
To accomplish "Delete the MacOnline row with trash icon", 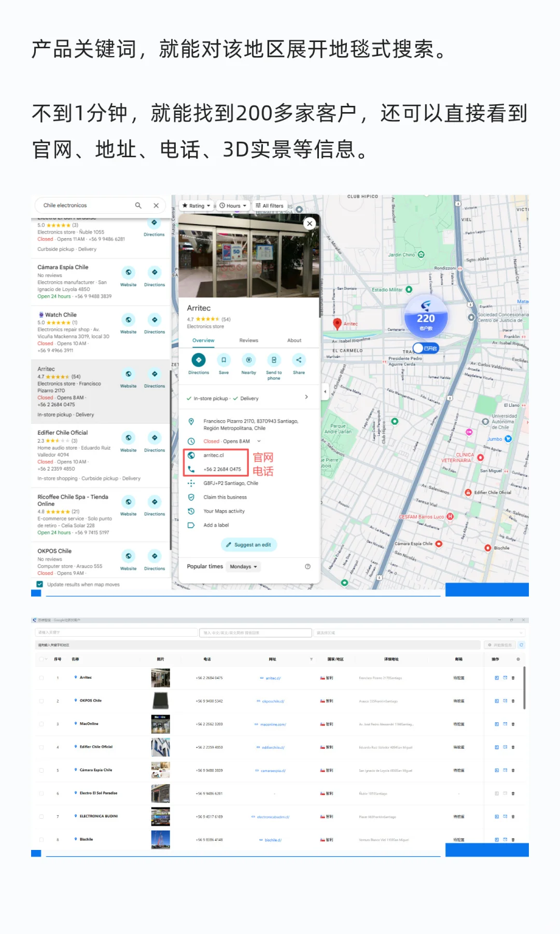I will pyautogui.click(x=513, y=724).
